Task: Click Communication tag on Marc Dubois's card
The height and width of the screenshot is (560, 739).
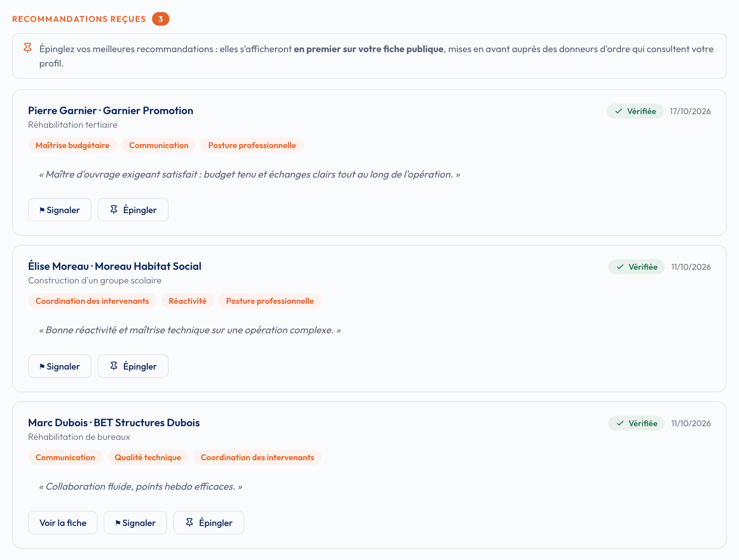Action: click(65, 457)
